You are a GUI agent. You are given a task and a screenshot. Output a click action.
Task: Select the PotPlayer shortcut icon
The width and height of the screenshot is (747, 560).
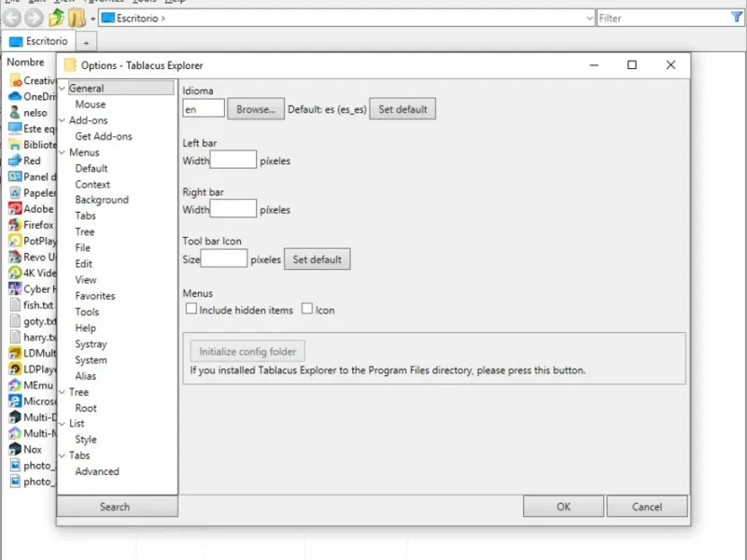coord(15,241)
